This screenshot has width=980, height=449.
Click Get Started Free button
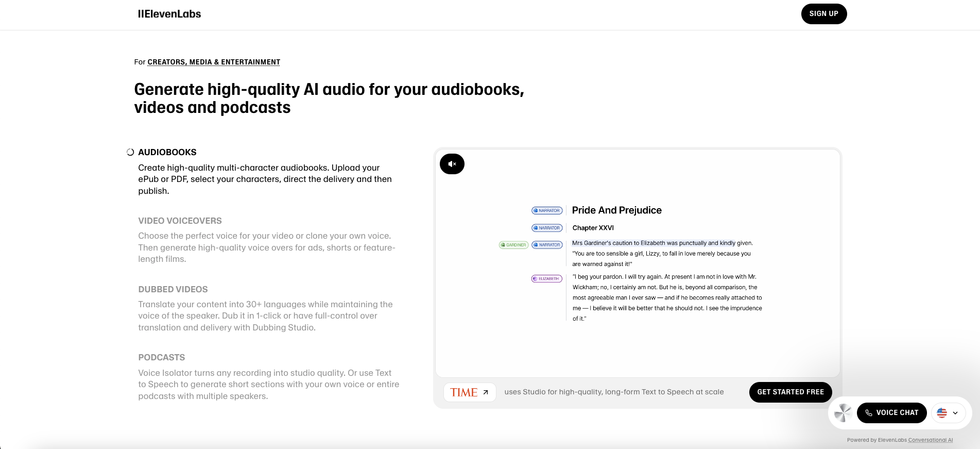(x=790, y=392)
